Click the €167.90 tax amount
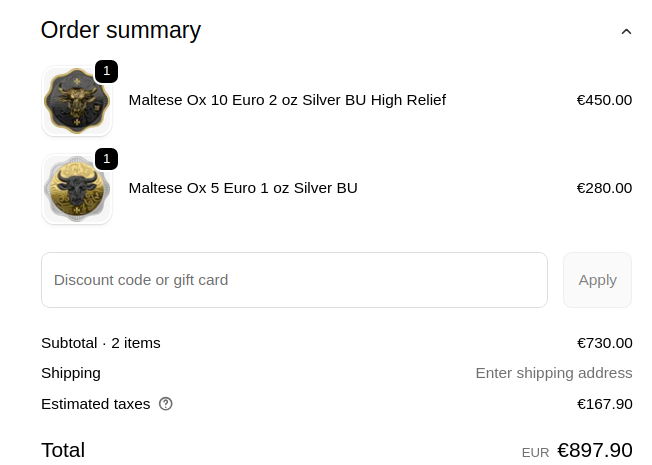This screenshot has height=465, width=652. tap(604, 404)
